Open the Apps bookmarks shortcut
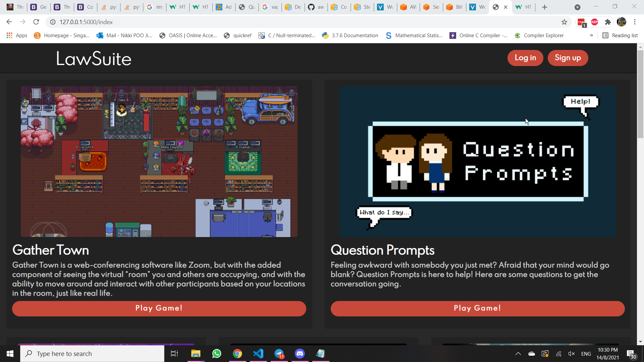Screen dimensions: 644x362 [x=17, y=36]
